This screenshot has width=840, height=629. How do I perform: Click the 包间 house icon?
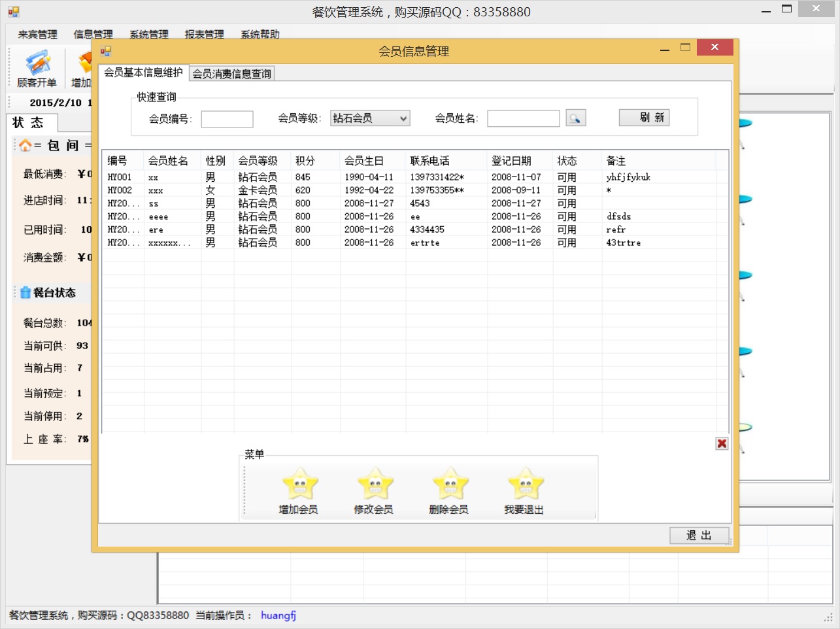pyautogui.click(x=25, y=145)
